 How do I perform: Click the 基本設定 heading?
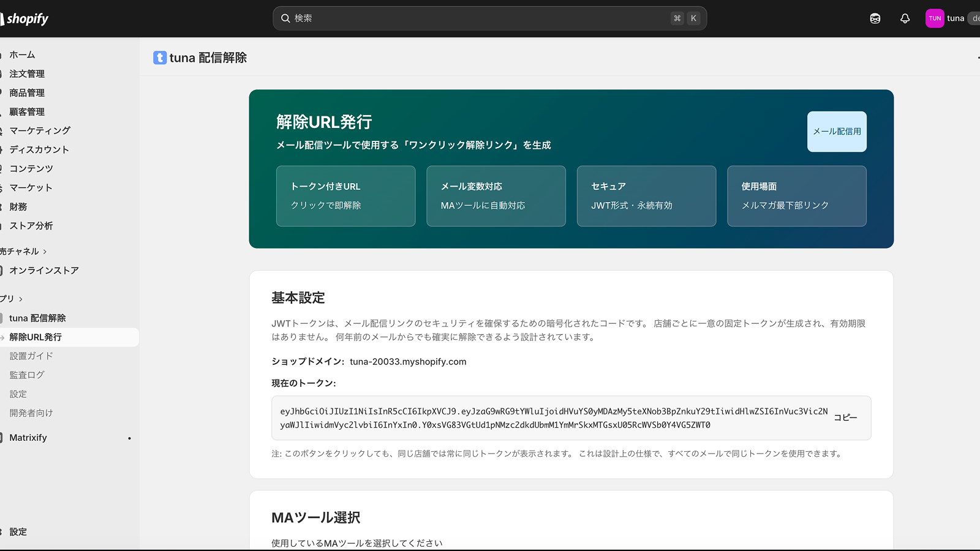[298, 298]
